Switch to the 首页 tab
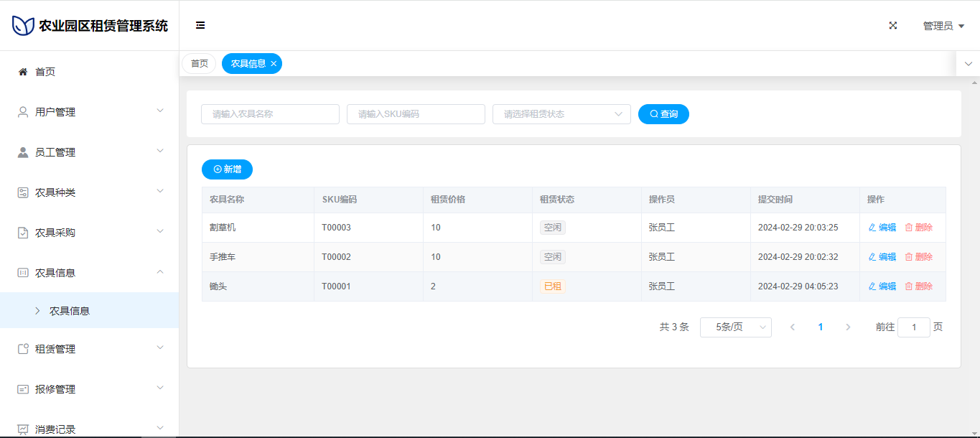 (x=199, y=64)
